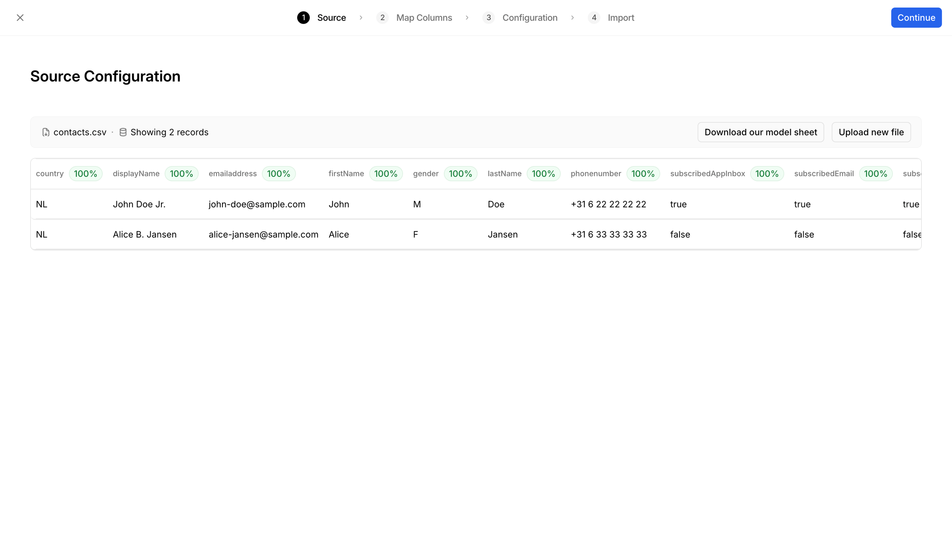This screenshot has width=952, height=560.
Task: Click the Continue button
Action: [916, 17]
